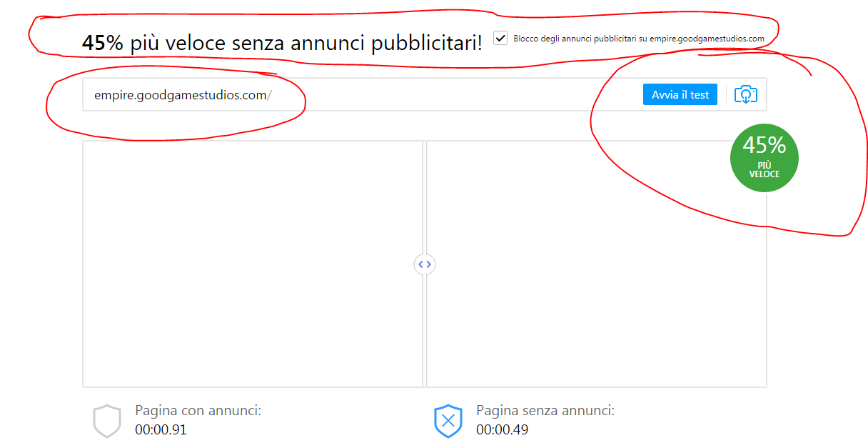Start the test with 'Avvia il test'

click(680, 94)
